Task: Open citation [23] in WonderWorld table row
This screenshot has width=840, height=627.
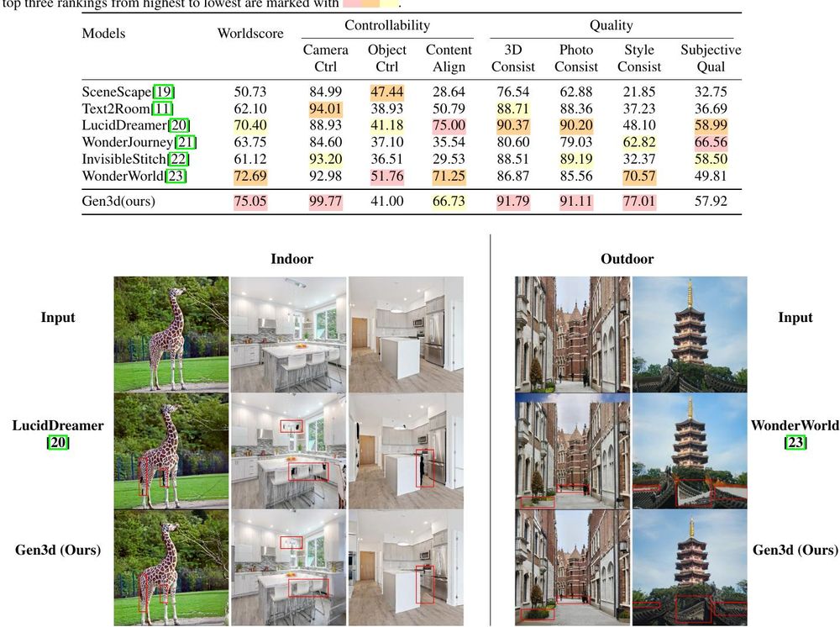Action: point(176,176)
